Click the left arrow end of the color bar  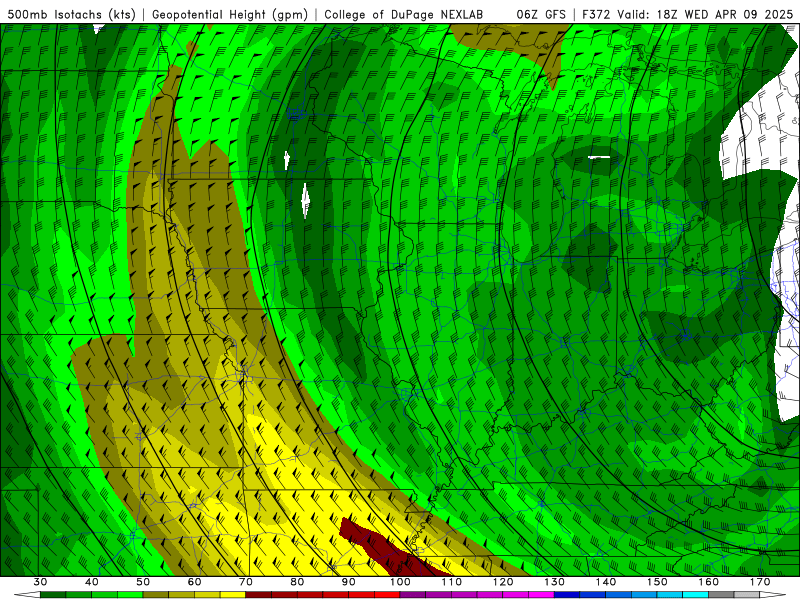click(x=27, y=595)
